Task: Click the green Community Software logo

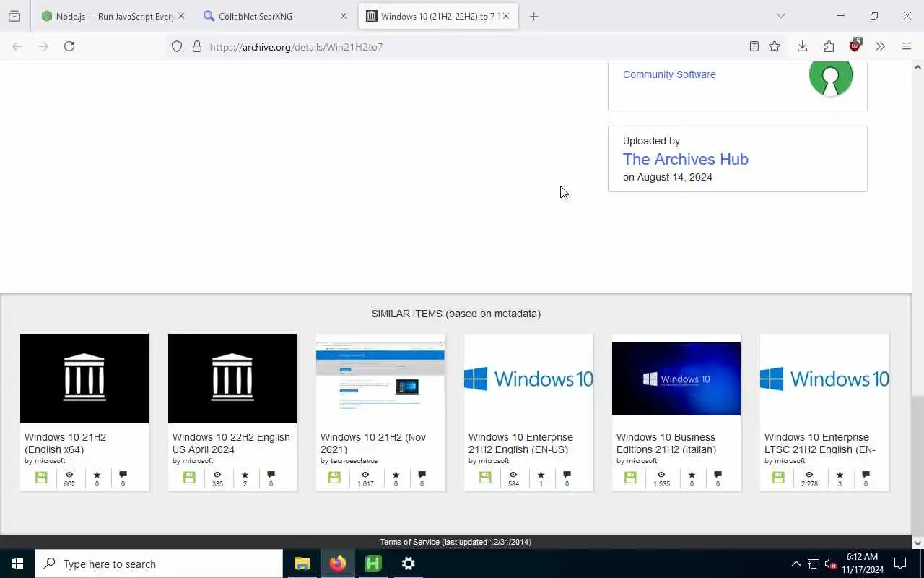Action: coord(831,76)
